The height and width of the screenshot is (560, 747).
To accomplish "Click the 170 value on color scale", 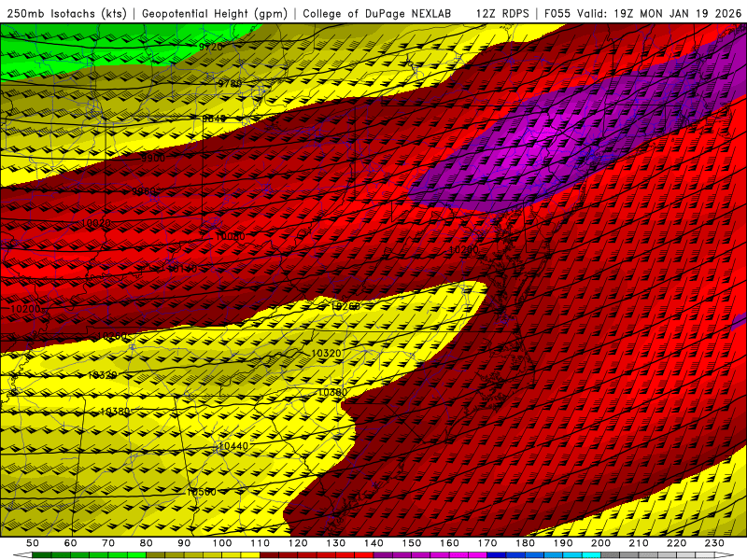I will point(486,543).
